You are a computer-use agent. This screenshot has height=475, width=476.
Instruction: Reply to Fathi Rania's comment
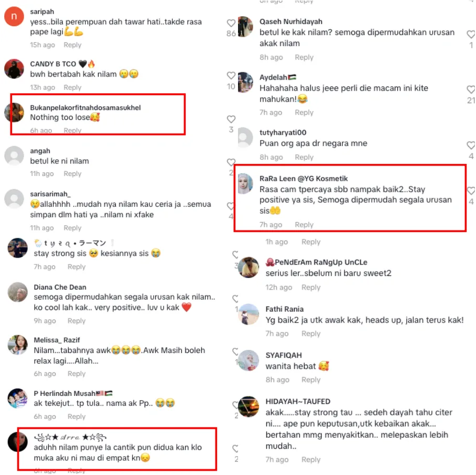[x=311, y=334]
